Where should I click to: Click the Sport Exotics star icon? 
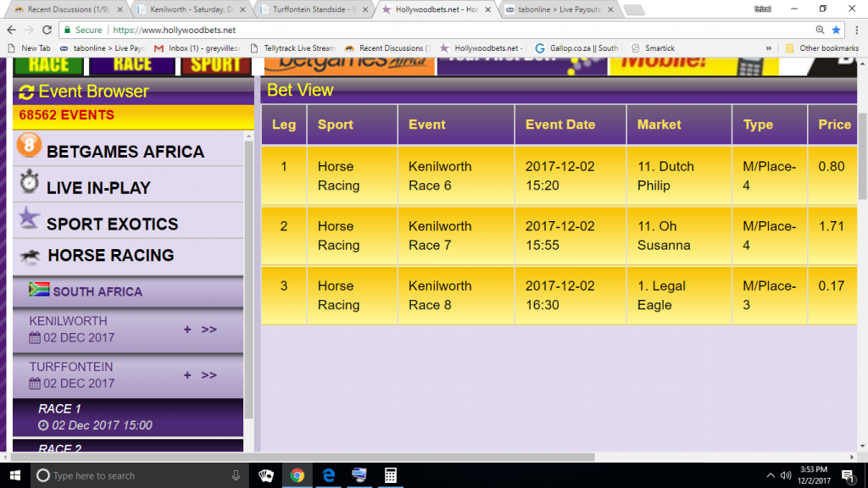click(x=29, y=219)
